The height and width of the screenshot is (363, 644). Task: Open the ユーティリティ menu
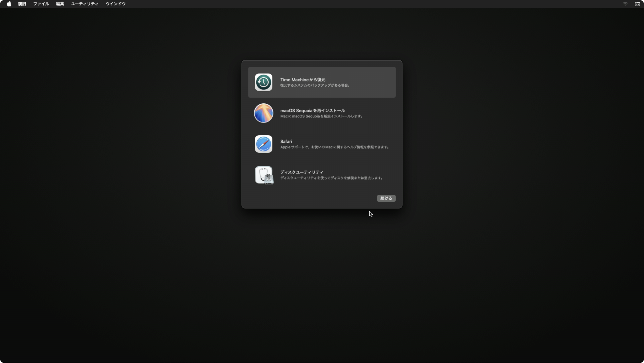(85, 4)
